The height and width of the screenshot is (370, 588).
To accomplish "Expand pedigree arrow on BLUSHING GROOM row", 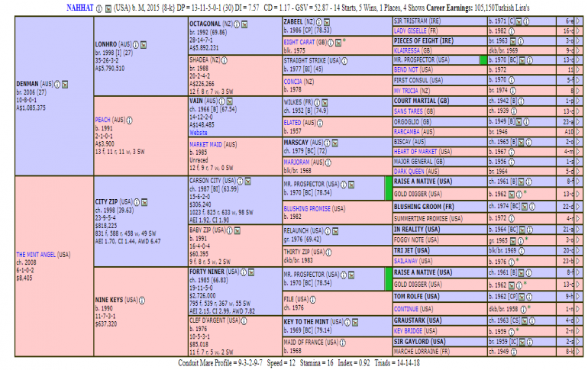I will pyautogui.click(x=578, y=207).
